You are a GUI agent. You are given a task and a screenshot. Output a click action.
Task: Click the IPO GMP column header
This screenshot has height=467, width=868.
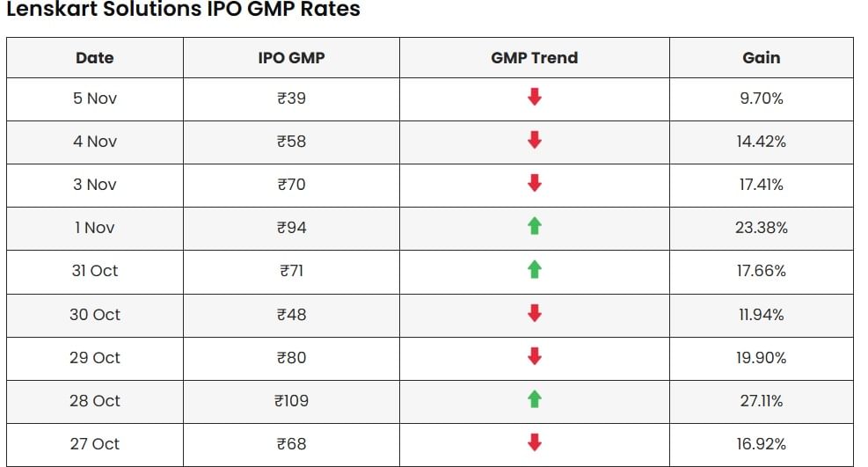coord(291,57)
